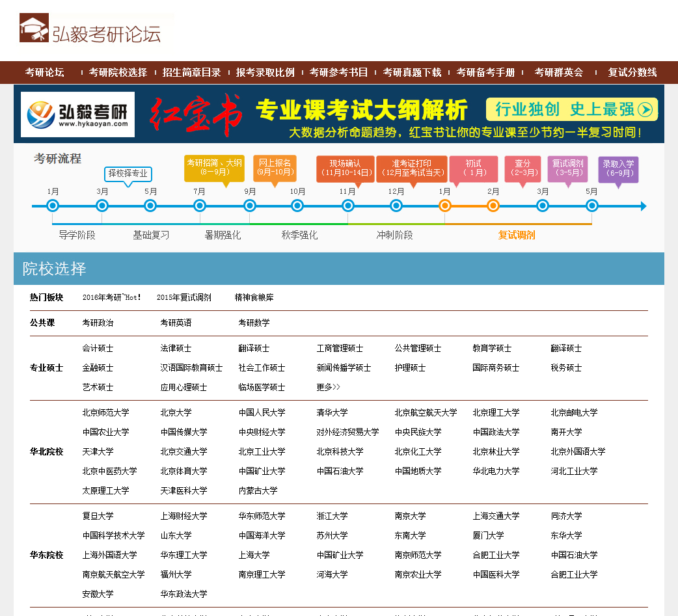Open 北京师范大学 link
Image resolution: width=678 pixels, height=616 pixels.
[x=105, y=412]
